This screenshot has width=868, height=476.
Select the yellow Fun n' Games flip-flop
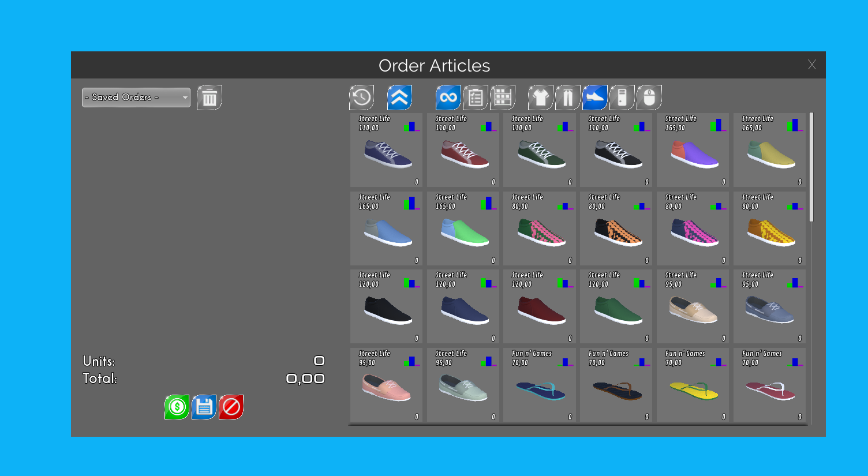693,385
